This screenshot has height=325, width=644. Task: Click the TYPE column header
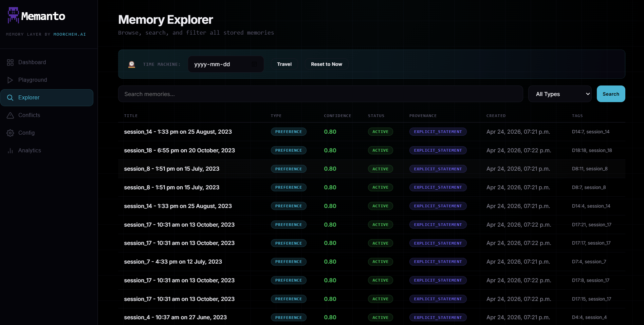pyautogui.click(x=276, y=116)
